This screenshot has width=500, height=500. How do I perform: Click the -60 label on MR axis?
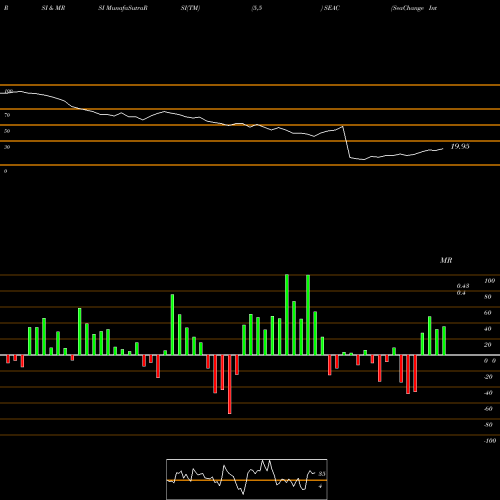click(488, 409)
